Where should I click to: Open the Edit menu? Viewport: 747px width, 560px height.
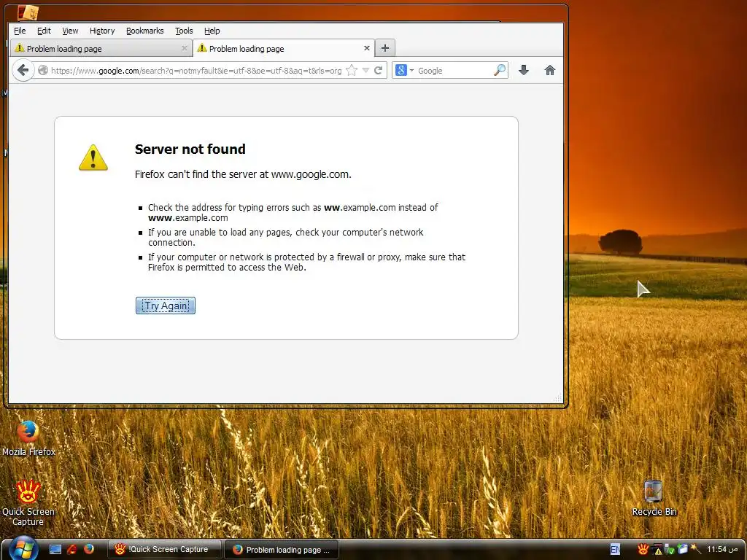[44, 31]
